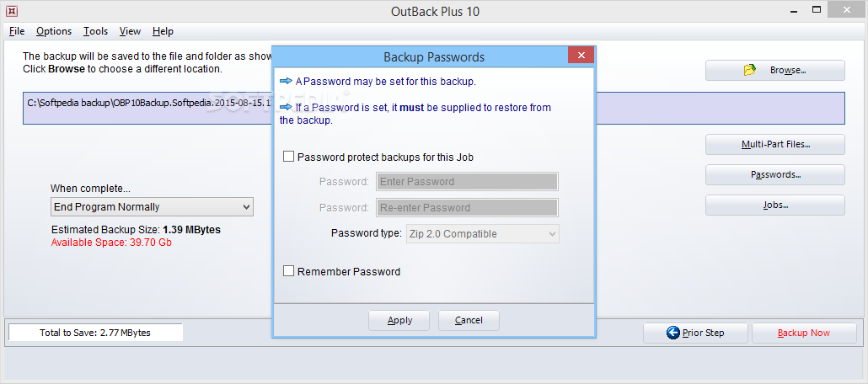The width and height of the screenshot is (868, 384).
Task: Click the Re-enter Password field
Action: [467, 207]
